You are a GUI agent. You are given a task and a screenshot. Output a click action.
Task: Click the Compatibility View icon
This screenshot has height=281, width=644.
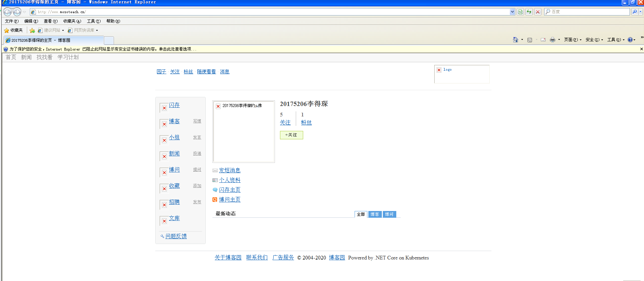click(x=520, y=12)
